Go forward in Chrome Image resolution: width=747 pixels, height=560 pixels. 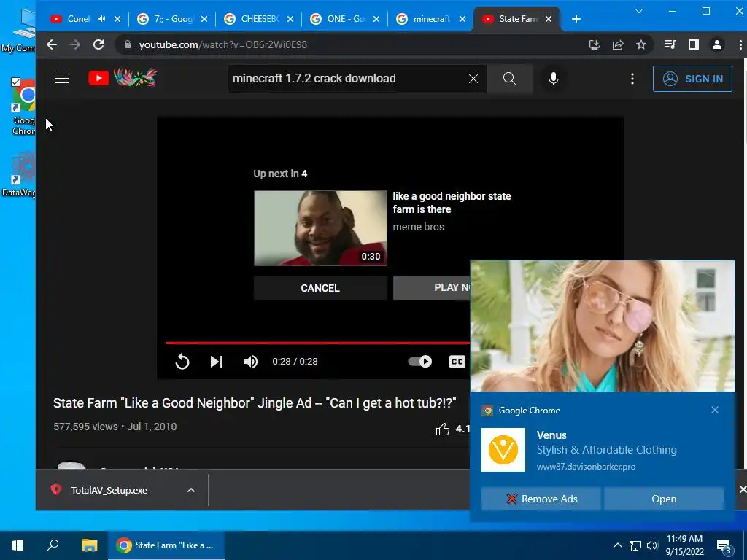pyautogui.click(x=75, y=44)
